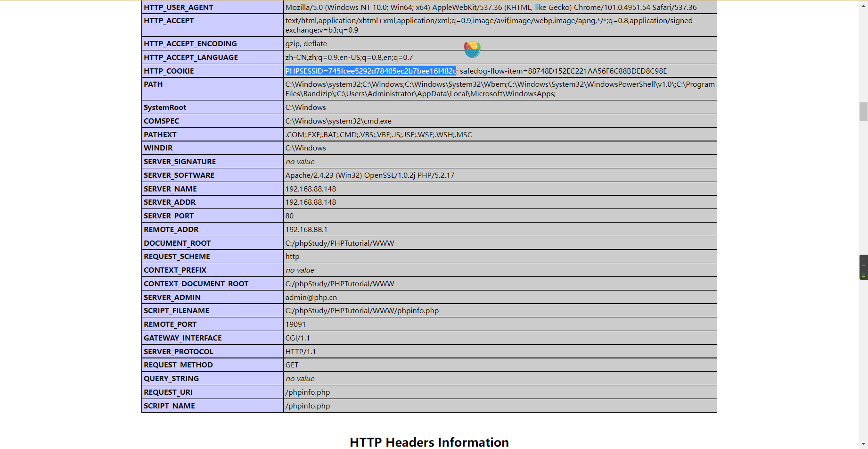Select the HTTP_ACCEPT label cell

[x=213, y=25]
